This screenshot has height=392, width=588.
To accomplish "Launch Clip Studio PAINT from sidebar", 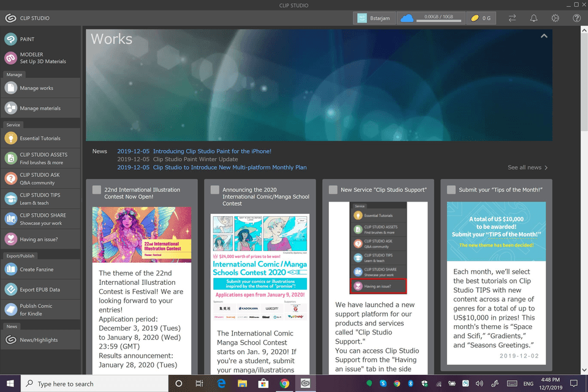I will point(27,39).
